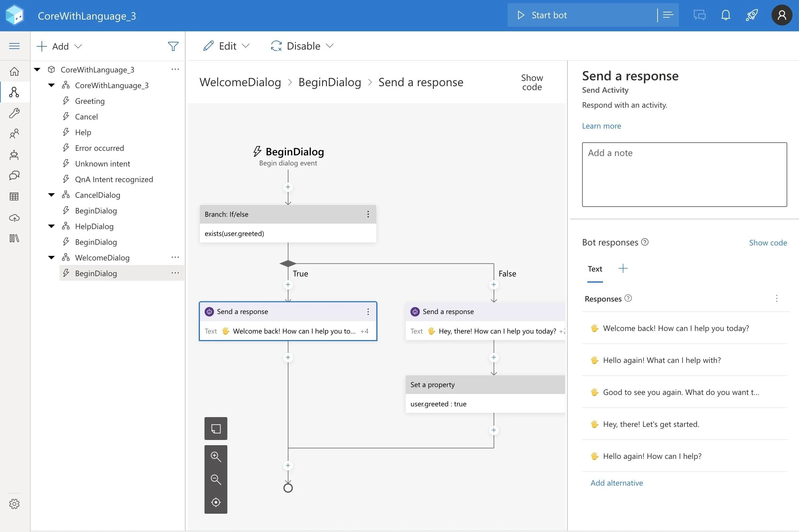This screenshot has width=799, height=532.
Task: Click the Composer logo icon
Action: coord(15,15)
